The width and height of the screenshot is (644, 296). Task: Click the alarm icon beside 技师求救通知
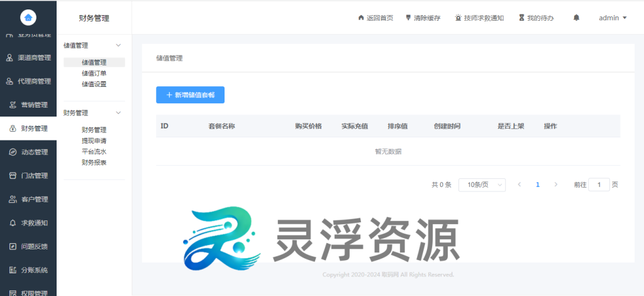pos(458,18)
